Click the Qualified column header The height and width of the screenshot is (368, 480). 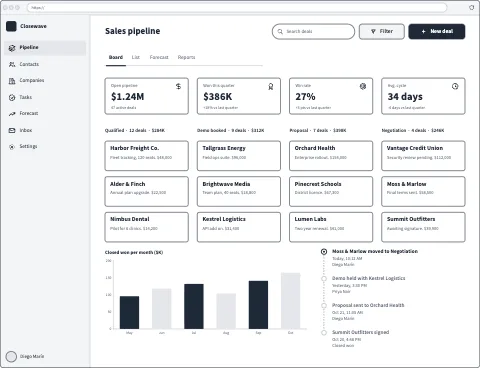135,130
